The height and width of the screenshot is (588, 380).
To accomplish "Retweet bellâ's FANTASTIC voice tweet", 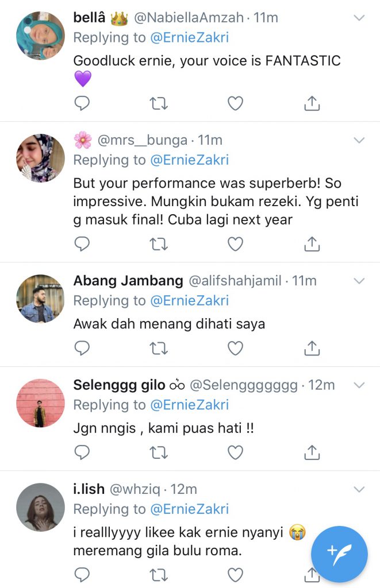I will (159, 103).
